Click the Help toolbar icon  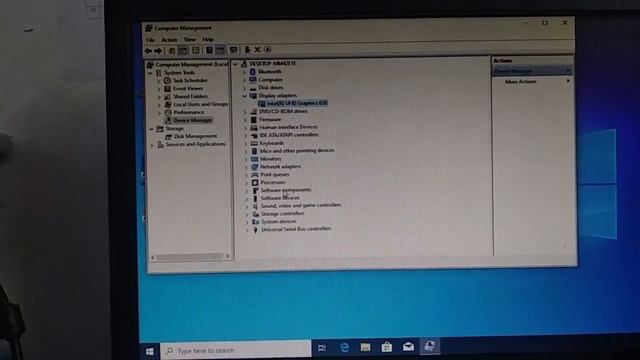209,50
